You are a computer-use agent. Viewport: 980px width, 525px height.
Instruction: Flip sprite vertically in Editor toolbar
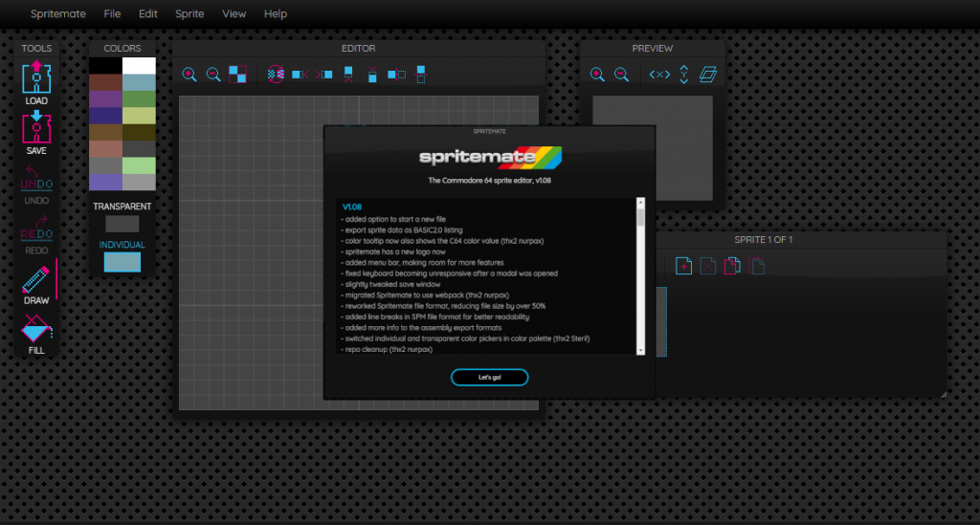point(421,75)
